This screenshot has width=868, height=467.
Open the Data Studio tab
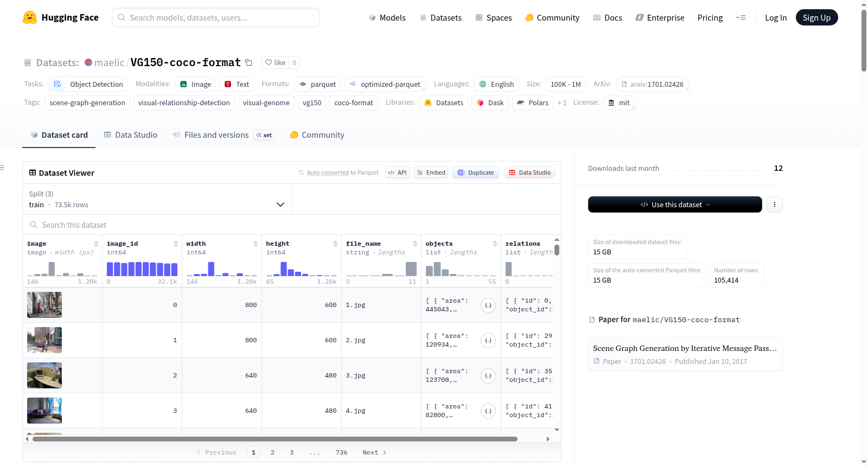131,135
